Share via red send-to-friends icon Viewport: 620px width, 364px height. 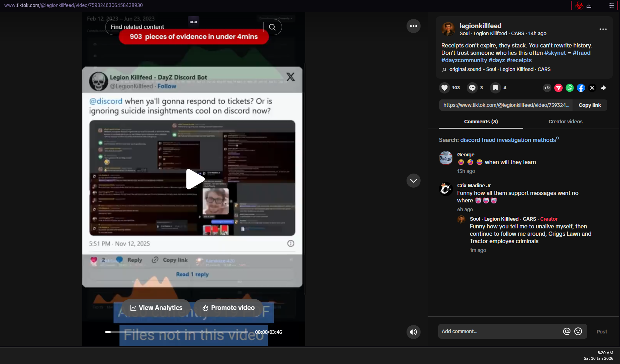point(558,88)
